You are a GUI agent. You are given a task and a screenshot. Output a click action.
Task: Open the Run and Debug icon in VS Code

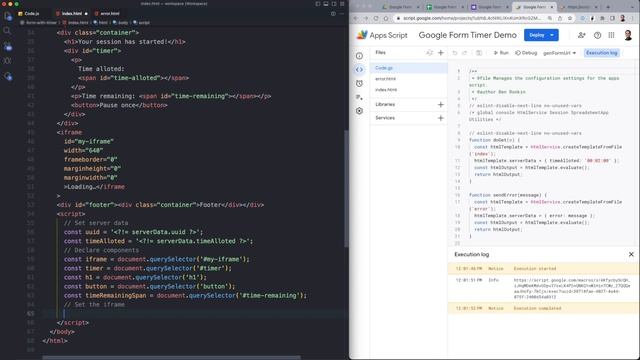(x=7, y=61)
